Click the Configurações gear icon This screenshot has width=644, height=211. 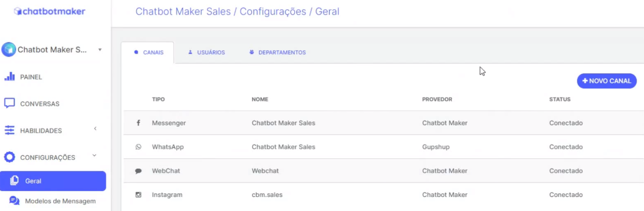click(x=10, y=157)
